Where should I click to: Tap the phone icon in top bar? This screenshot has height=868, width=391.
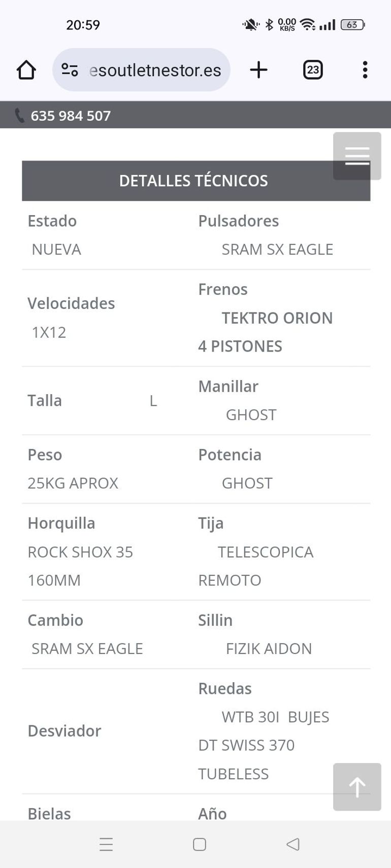[x=19, y=116]
